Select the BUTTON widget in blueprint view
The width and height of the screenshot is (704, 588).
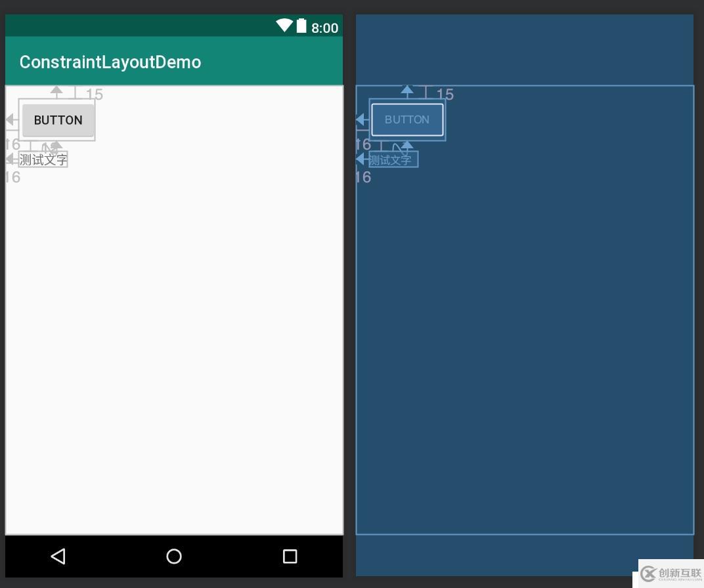pos(407,120)
